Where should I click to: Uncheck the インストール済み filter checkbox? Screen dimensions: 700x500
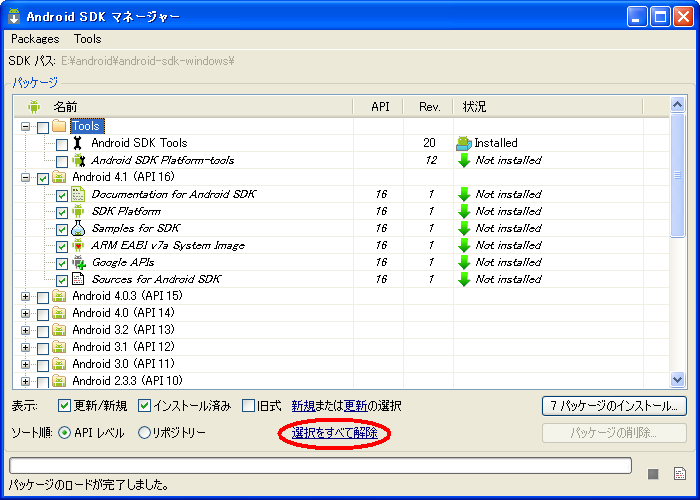tap(145, 406)
